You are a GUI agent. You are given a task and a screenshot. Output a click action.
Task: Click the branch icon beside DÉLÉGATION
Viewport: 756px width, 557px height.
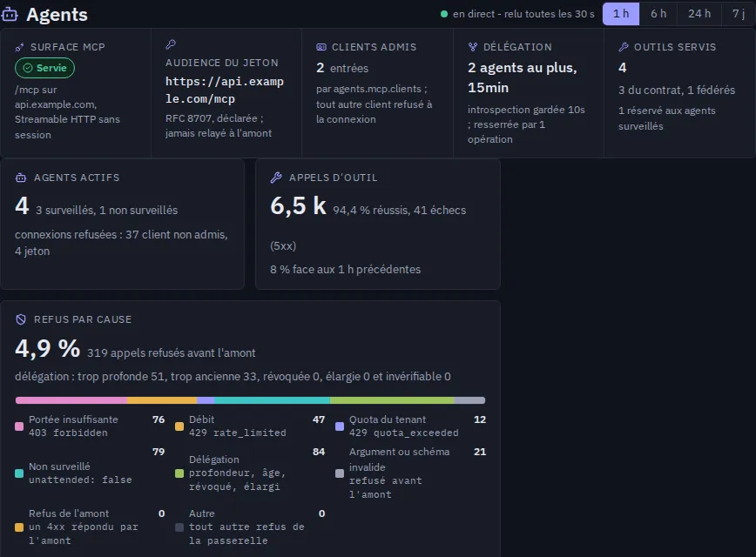(x=472, y=47)
